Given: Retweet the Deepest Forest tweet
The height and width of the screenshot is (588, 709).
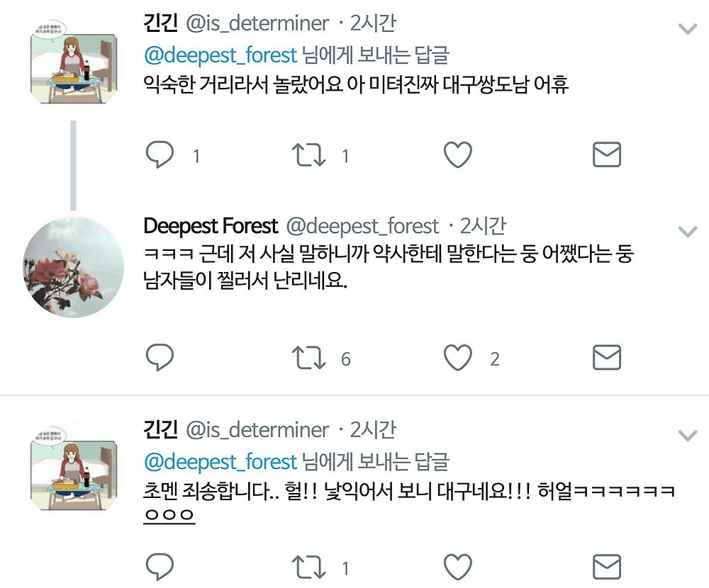Looking at the screenshot, I should coord(308,358).
